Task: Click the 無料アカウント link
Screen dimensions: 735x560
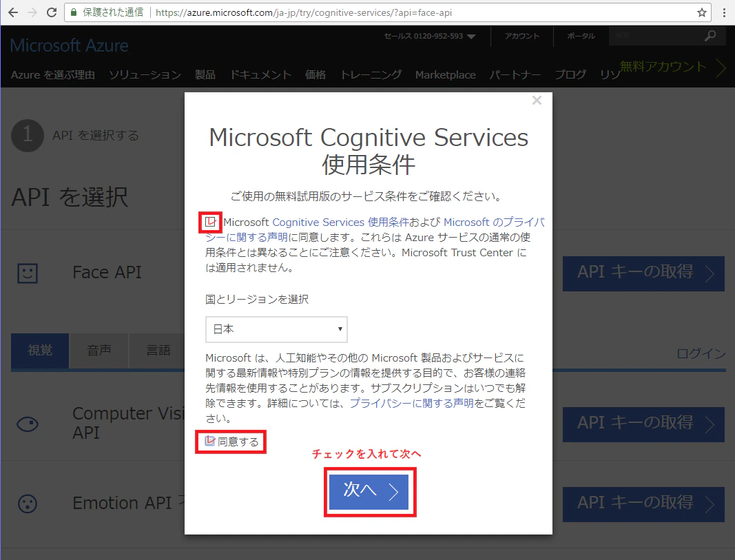Action: pos(663,67)
